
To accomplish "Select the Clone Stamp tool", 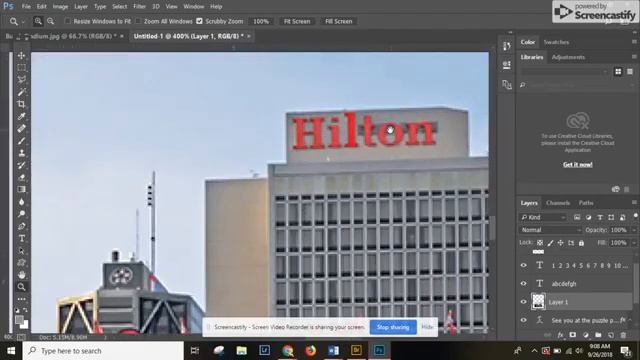I will tap(22, 153).
